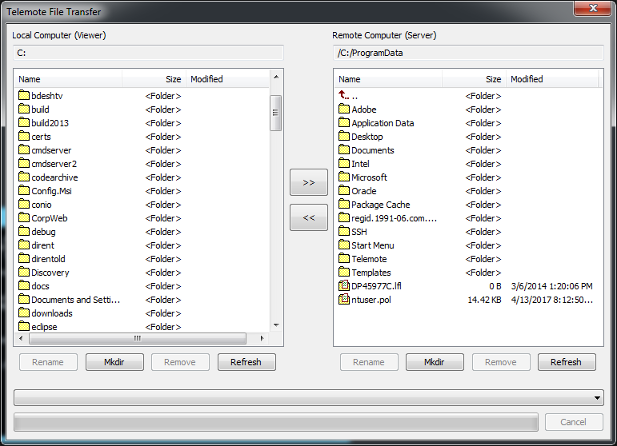Click the Microsoft folder icon
This screenshot has height=446, width=617.
(x=344, y=177)
